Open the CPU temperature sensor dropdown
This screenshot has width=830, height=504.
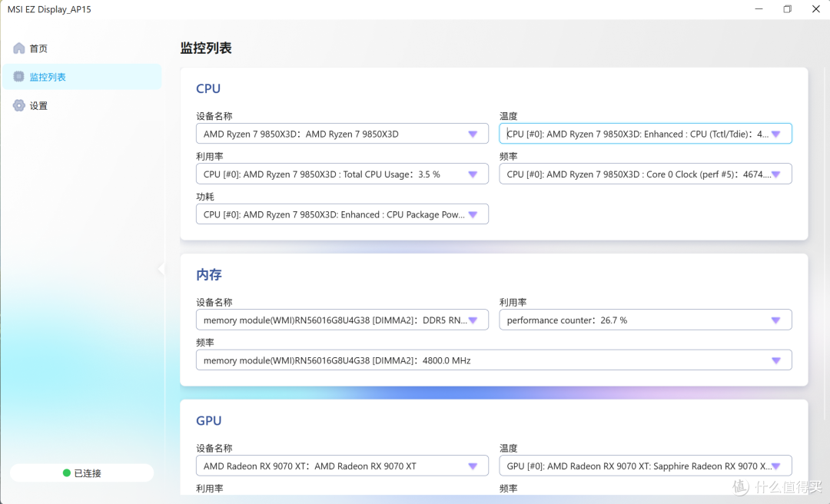pos(646,134)
